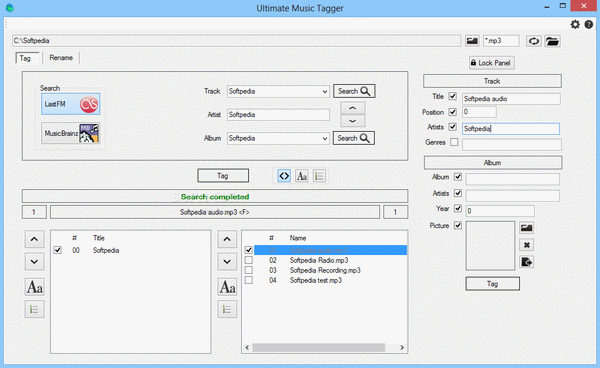
Task: Check the Softpedia Radio.mp3 checkbox
Action: pyautogui.click(x=249, y=260)
